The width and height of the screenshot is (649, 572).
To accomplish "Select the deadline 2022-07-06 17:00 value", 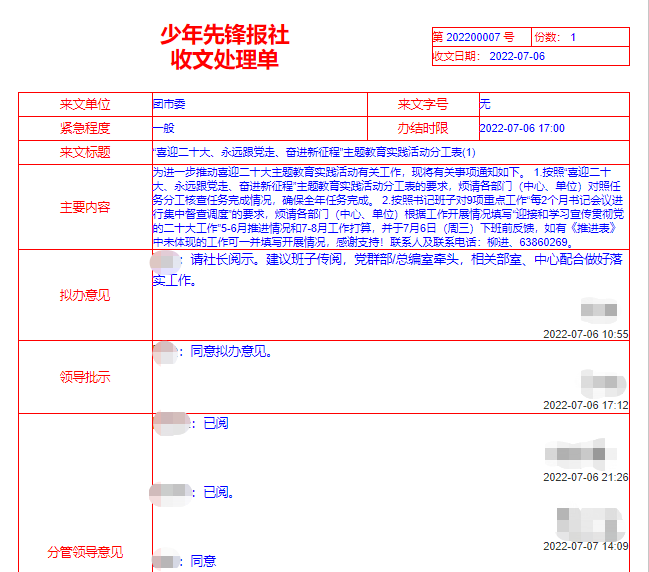I will (x=522, y=129).
